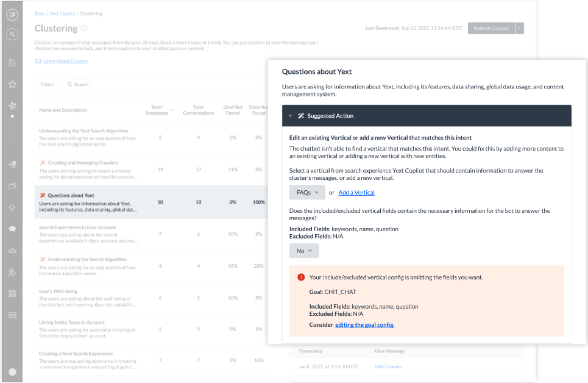Image resolution: width=588 pixels, height=383 pixels.
Task: Select the Listing Entity Types in Account cluster
Action: coord(151,329)
